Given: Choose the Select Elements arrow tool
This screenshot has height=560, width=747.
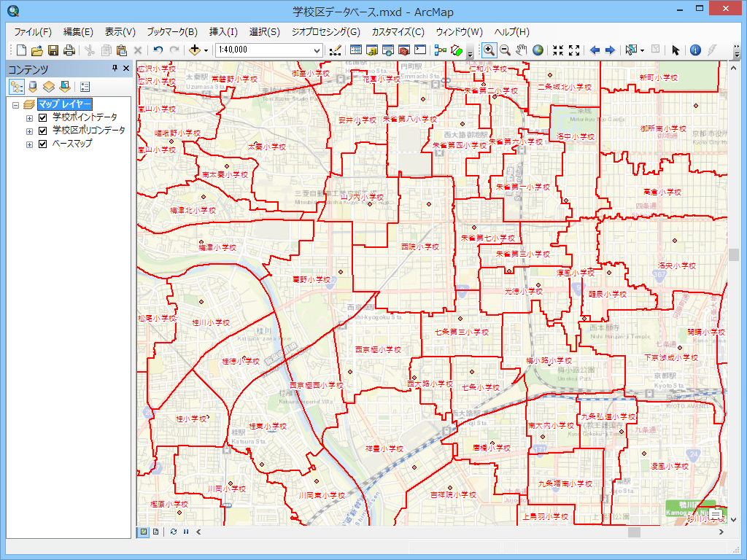Looking at the screenshot, I should (x=675, y=50).
